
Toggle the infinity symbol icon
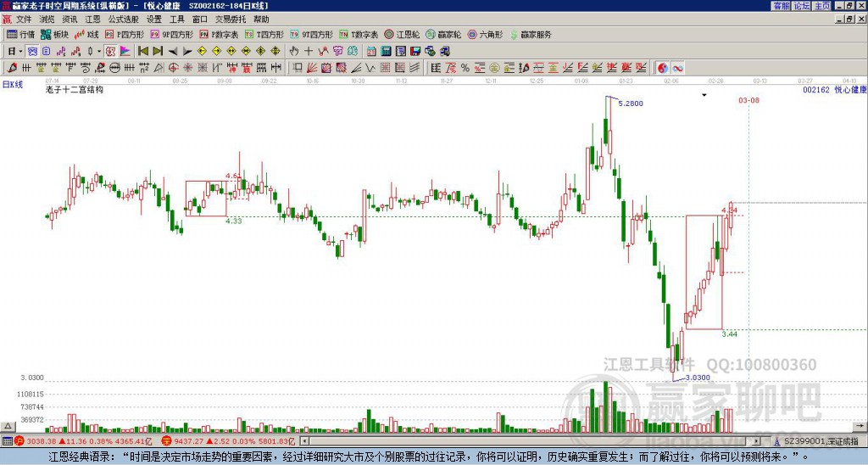[678, 67]
